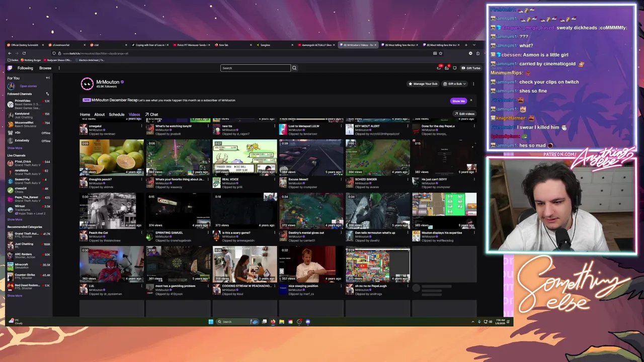Click the MrMouton channel avatar
This screenshot has height=362, width=644.
pos(87,83)
